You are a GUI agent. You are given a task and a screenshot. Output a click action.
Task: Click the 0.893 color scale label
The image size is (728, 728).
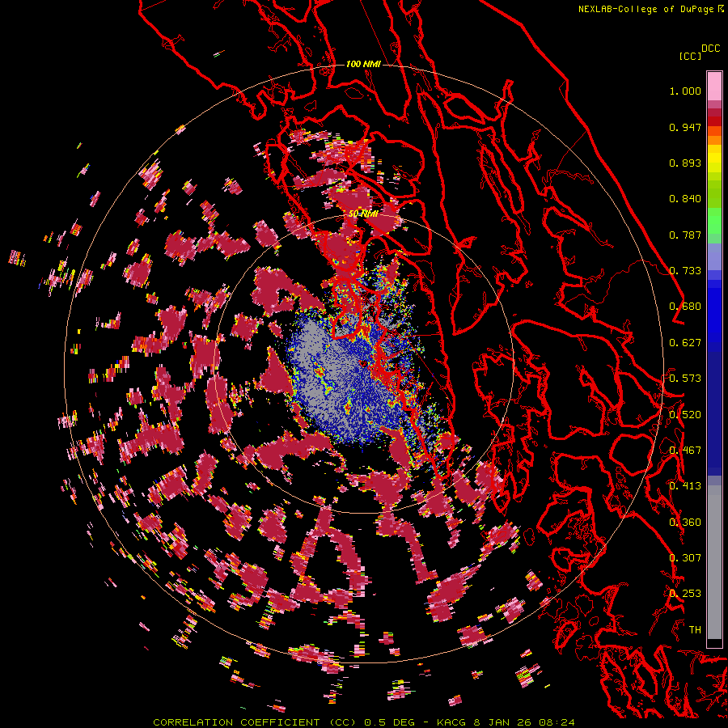[x=685, y=163]
